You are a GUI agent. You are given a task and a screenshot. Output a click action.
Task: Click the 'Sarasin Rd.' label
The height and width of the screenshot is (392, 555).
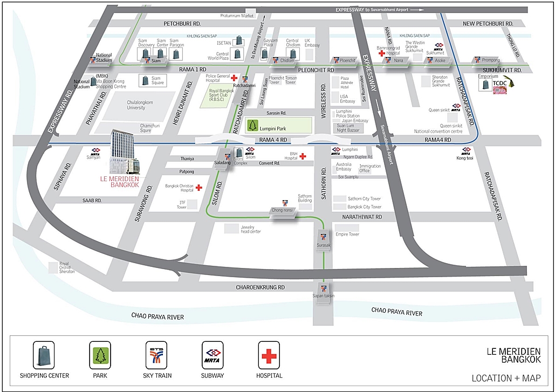pos(276,113)
